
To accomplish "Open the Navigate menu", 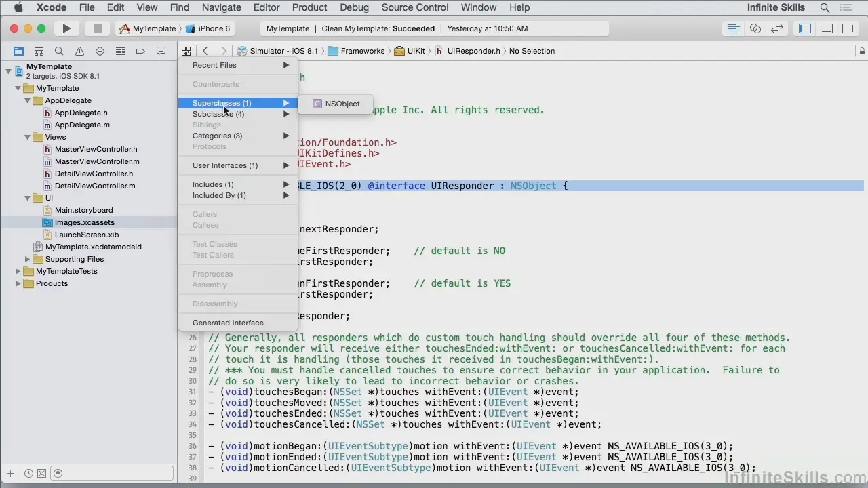I will pyautogui.click(x=222, y=7).
